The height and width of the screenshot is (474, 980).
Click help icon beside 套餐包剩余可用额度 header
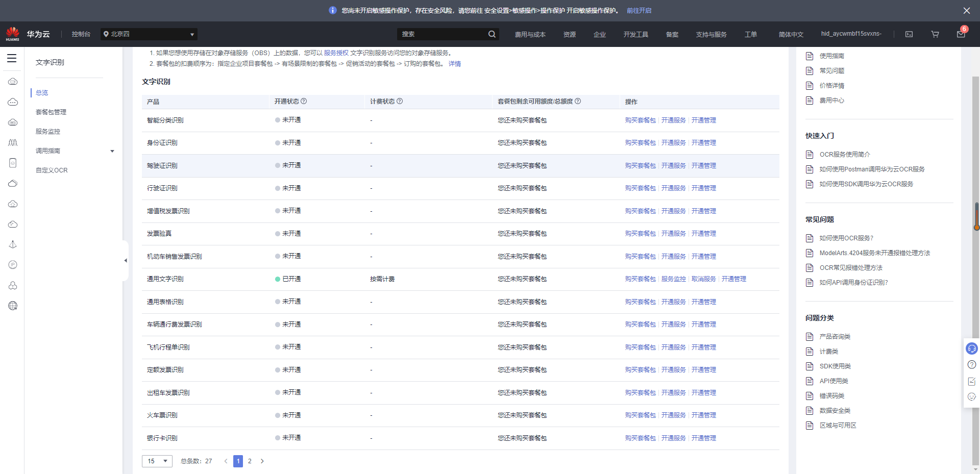point(578,101)
